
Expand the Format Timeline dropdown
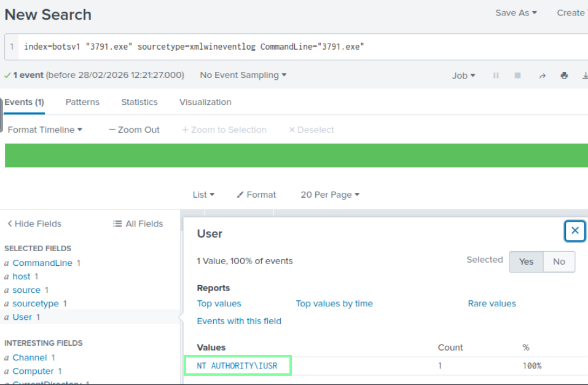click(x=45, y=130)
